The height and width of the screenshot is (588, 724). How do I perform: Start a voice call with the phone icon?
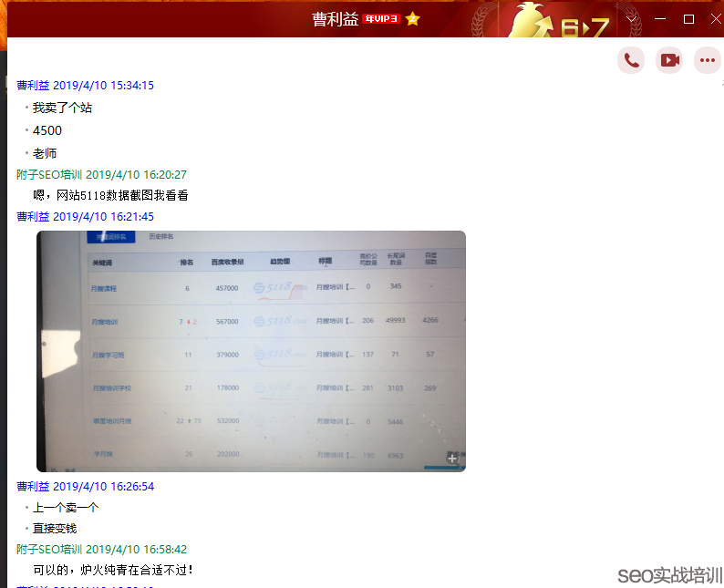631,60
